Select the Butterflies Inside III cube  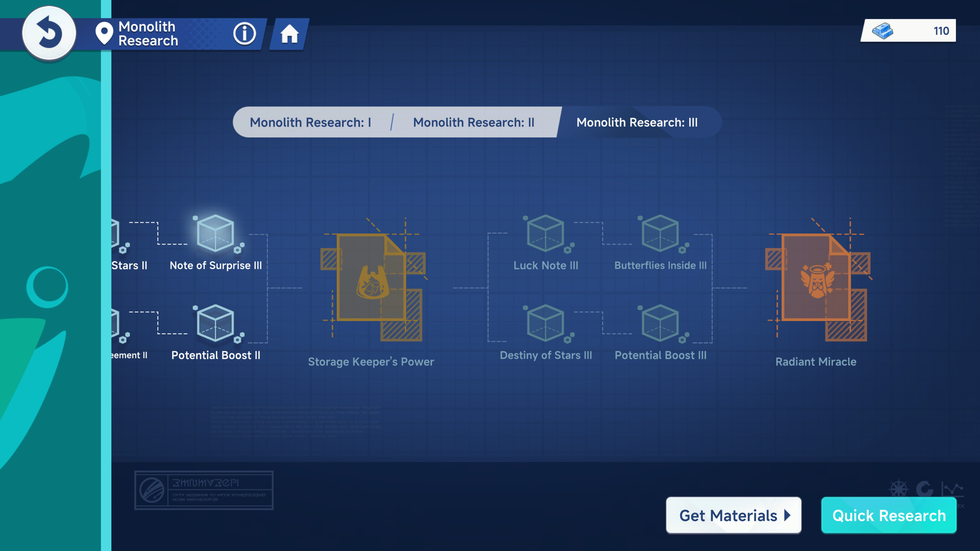[x=660, y=233]
